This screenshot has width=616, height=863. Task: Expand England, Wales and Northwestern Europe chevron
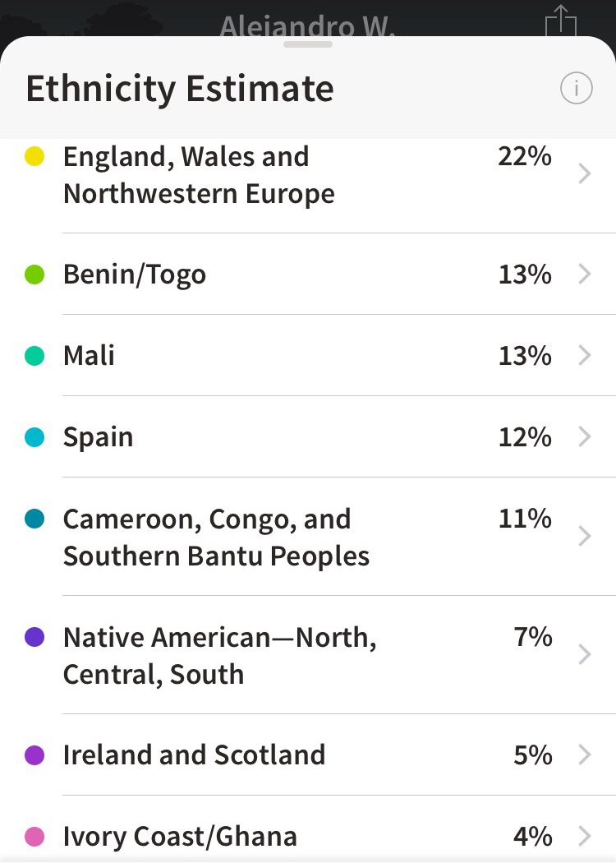(x=585, y=174)
